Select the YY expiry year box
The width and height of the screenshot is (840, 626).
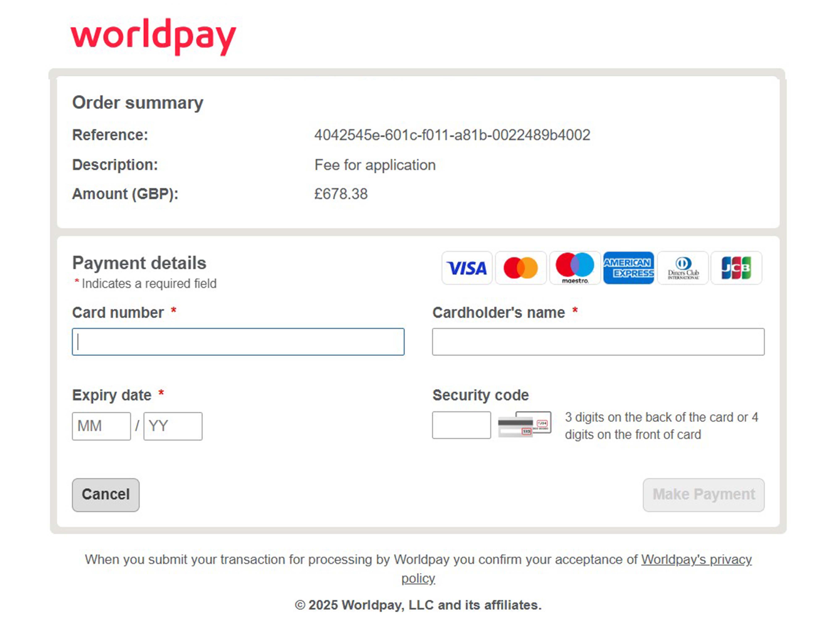173,426
